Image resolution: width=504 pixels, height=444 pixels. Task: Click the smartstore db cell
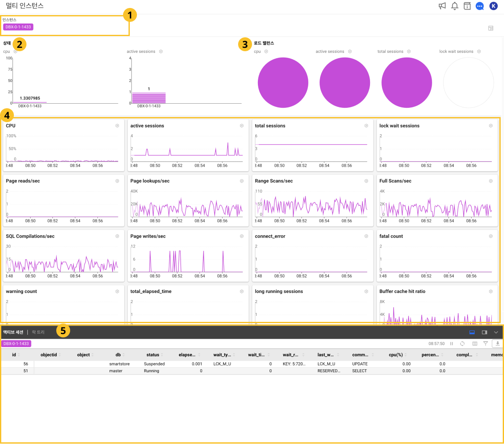pos(120,364)
